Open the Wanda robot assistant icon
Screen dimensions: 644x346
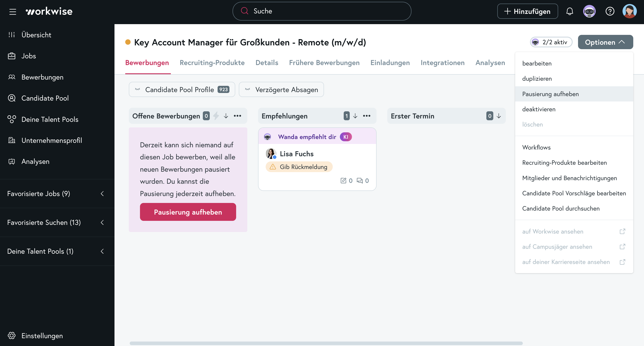(589, 11)
